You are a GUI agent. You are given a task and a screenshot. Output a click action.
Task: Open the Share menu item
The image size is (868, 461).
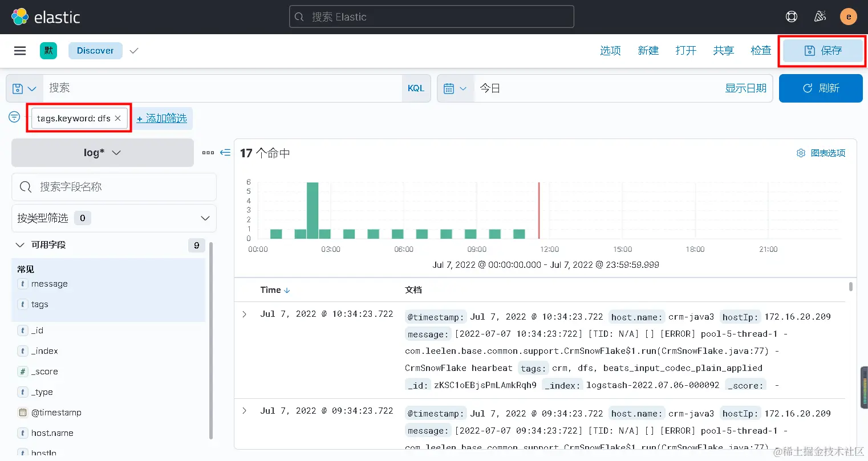723,51
